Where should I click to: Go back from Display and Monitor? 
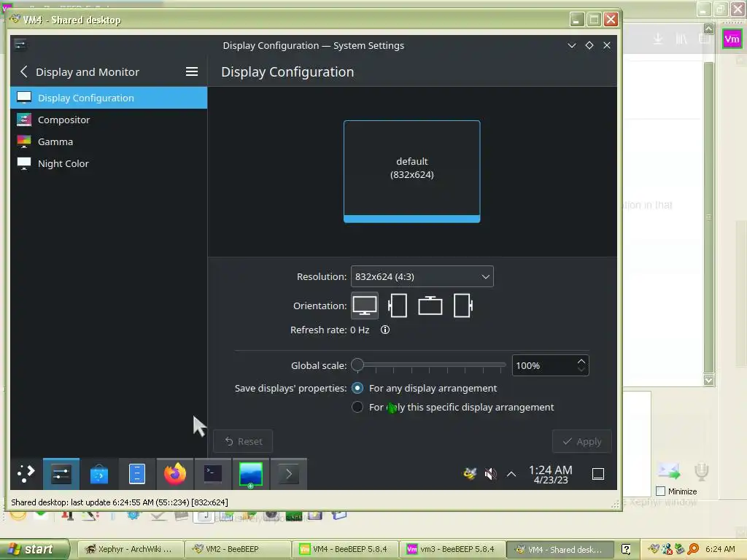pyautogui.click(x=24, y=72)
